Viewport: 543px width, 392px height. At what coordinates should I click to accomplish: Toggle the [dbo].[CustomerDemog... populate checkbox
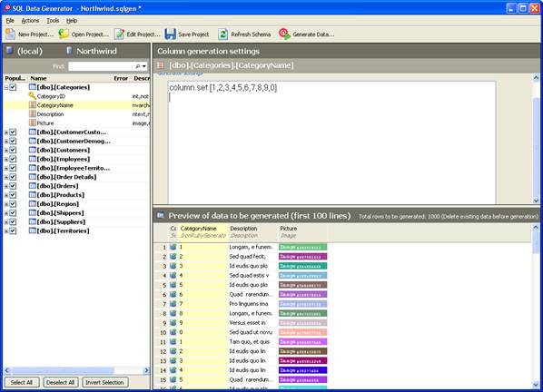[13, 142]
